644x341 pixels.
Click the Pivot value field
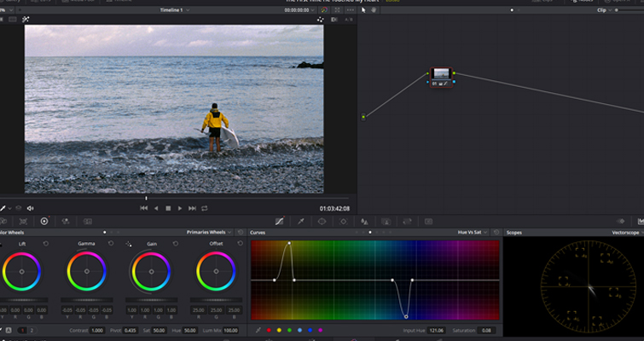pyautogui.click(x=131, y=330)
